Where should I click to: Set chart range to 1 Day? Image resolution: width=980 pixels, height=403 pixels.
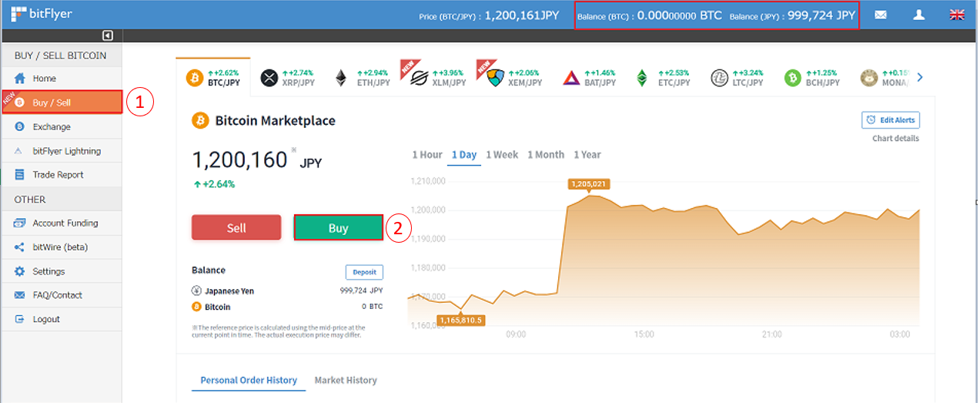464,155
